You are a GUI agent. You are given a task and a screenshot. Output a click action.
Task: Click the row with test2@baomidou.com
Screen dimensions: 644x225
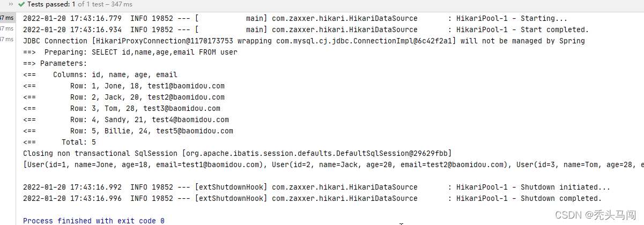124,97
